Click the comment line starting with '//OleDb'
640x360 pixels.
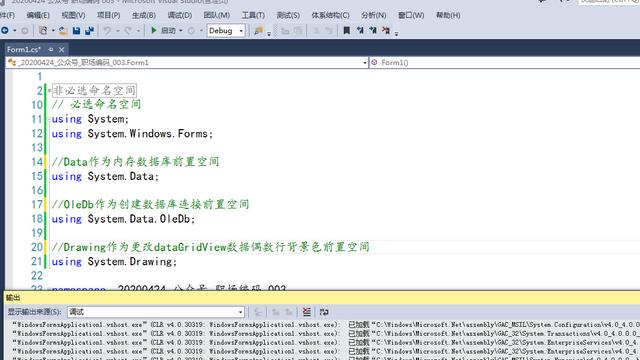click(x=151, y=204)
